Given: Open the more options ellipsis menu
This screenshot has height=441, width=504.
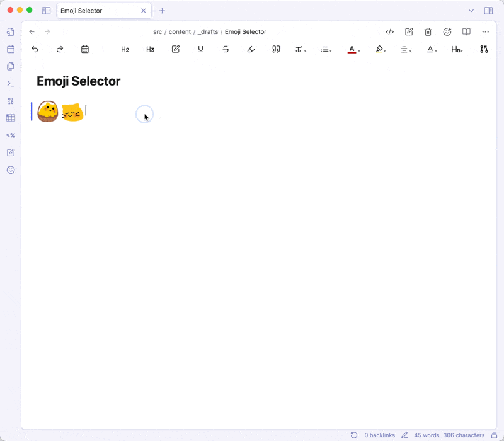Looking at the screenshot, I should tap(485, 32).
